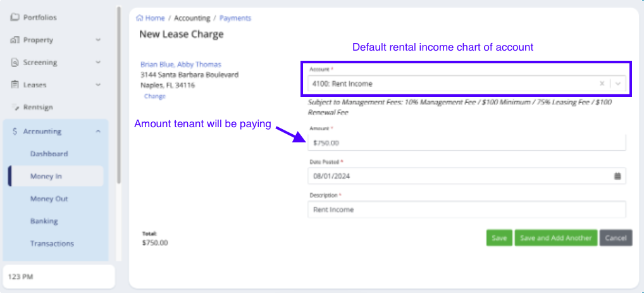644x293 pixels.
Task: Click Save and Add Another button
Action: coord(555,238)
